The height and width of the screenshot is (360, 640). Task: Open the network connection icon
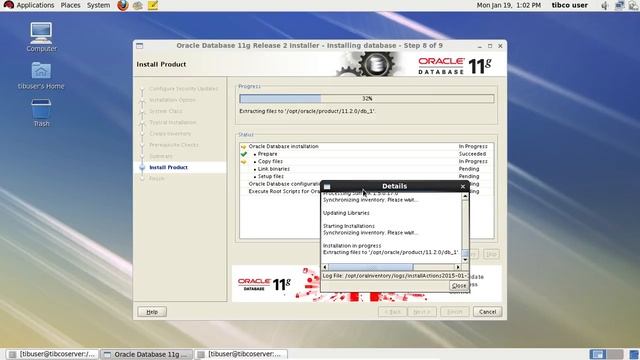pyautogui.click(x=620, y=5)
